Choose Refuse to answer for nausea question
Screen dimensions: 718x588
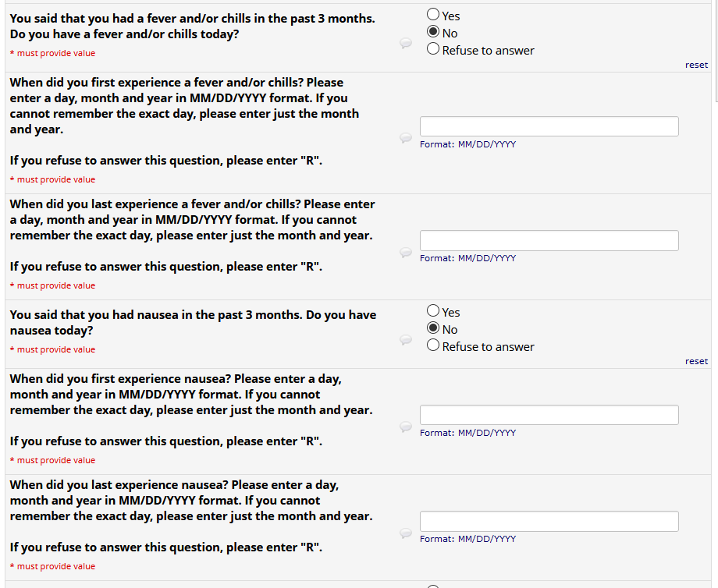coord(433,346)
